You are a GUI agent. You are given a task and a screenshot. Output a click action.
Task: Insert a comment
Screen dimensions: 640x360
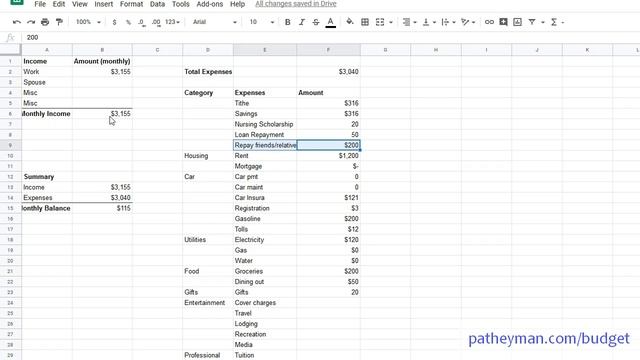click(503, 22)
